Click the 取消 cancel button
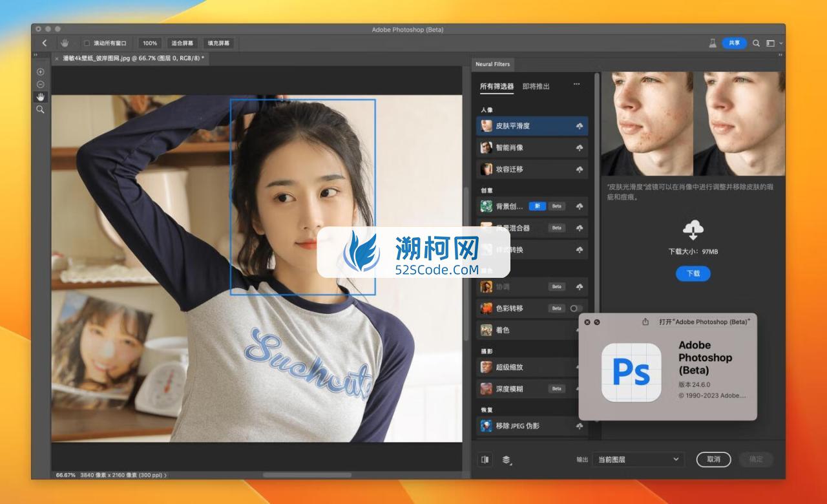Screen dimensions: 827x504 click(713, 459)
